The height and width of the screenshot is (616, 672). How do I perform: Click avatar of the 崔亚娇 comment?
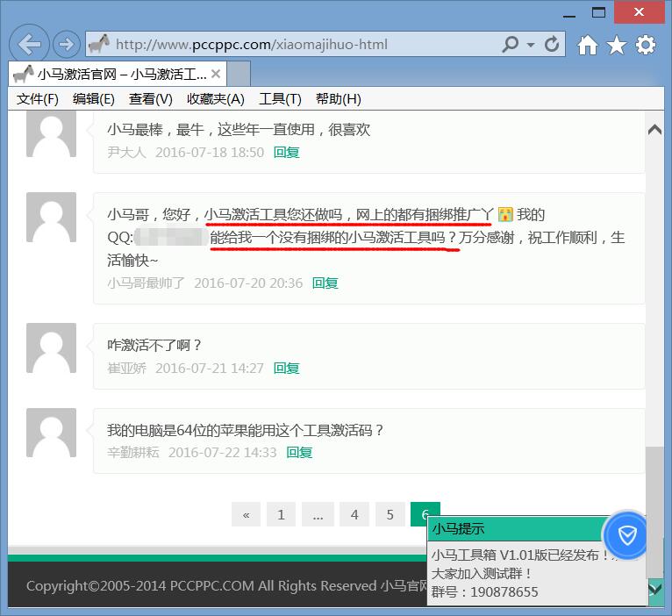pos(52,347)
